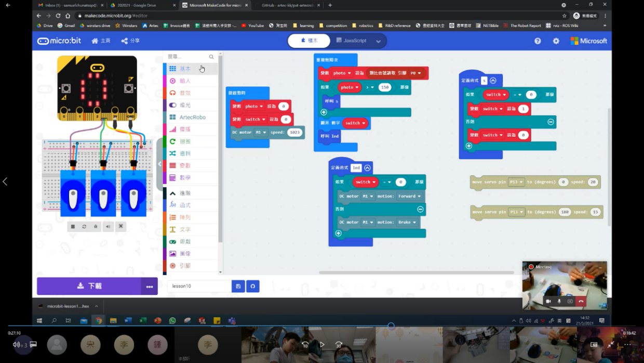The image size is (644, 363).
Task: Stop the micro:bit simulator
Action: pos(73,226)
